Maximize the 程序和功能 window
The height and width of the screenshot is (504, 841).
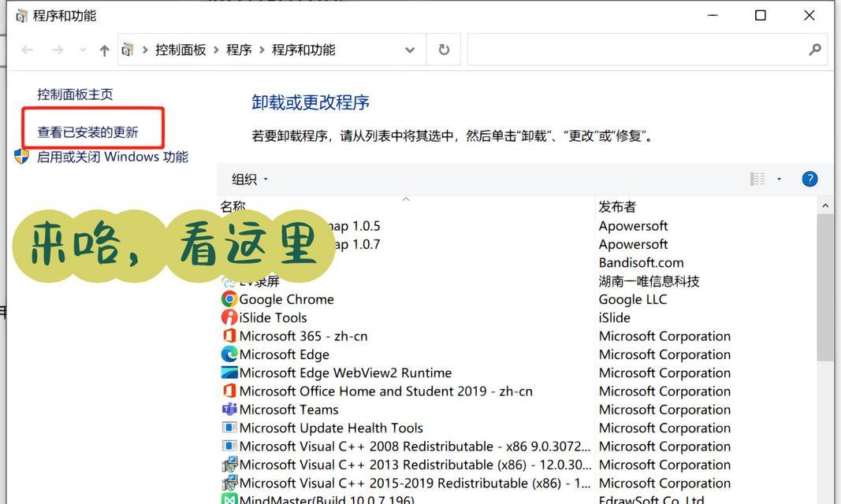coord(761,16)
